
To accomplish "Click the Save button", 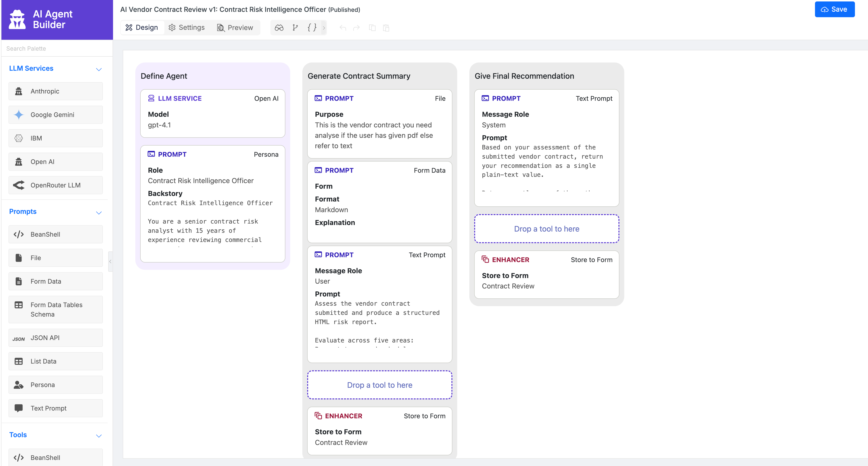I will (834, 9).
